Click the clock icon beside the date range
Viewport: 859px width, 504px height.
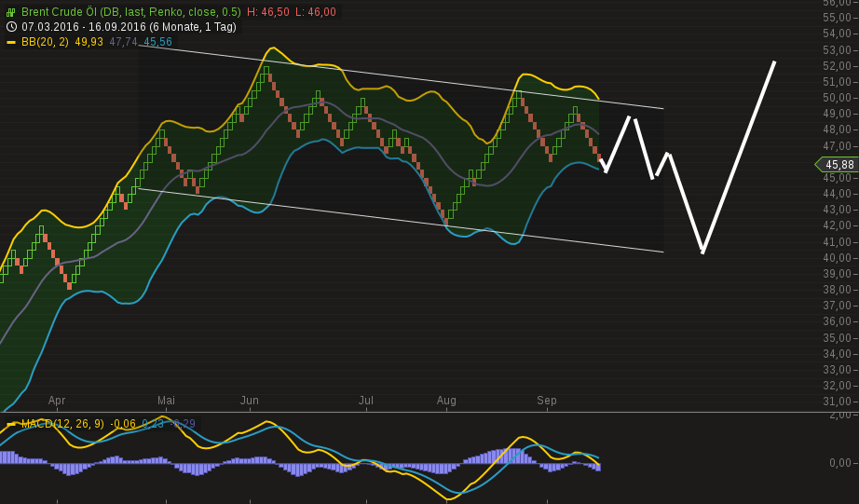point(11,27)
